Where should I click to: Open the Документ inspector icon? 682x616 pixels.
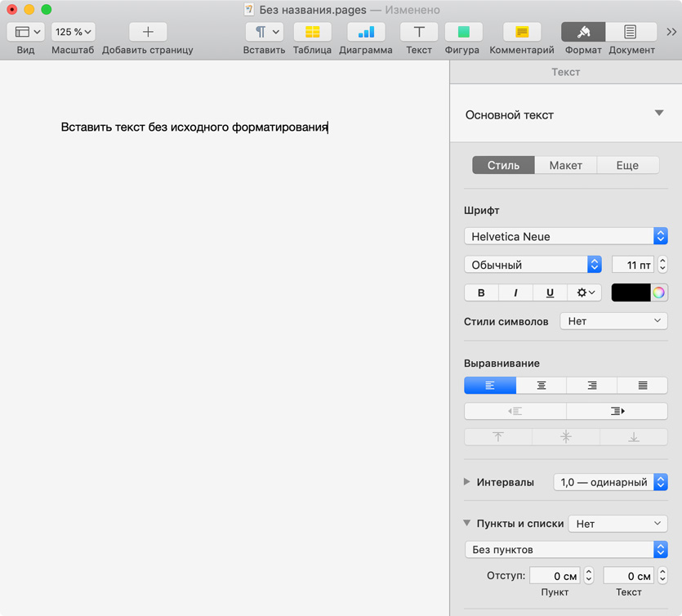[630, 32]
